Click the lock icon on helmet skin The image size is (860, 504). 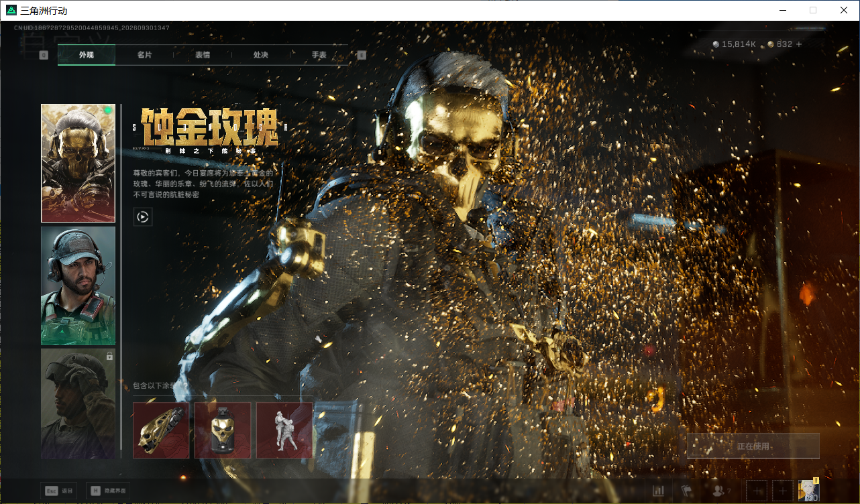tap(109, 357)
